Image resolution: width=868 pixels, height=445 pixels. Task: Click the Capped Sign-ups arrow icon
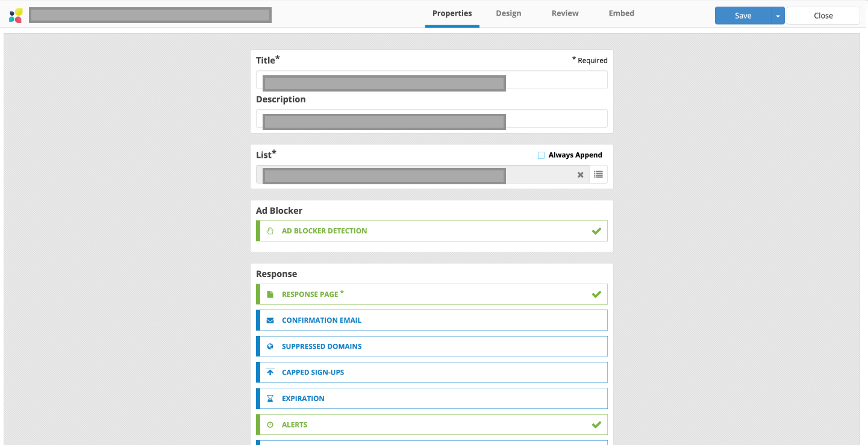pos(270,372)
